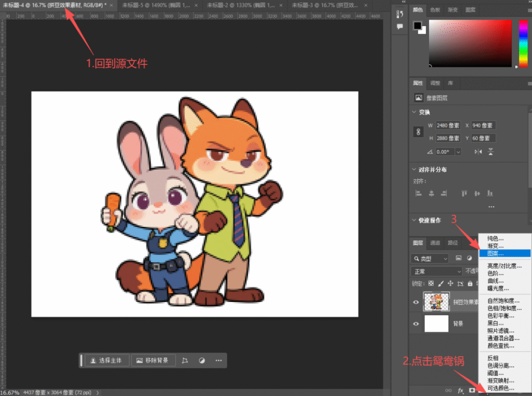Align left edges icon
This screenshot has height=396, width=532.
419,193
